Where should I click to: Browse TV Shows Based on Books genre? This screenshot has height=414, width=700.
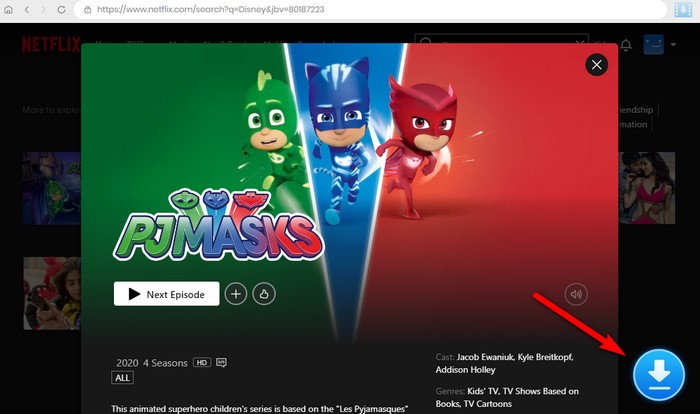pos(507,397)
